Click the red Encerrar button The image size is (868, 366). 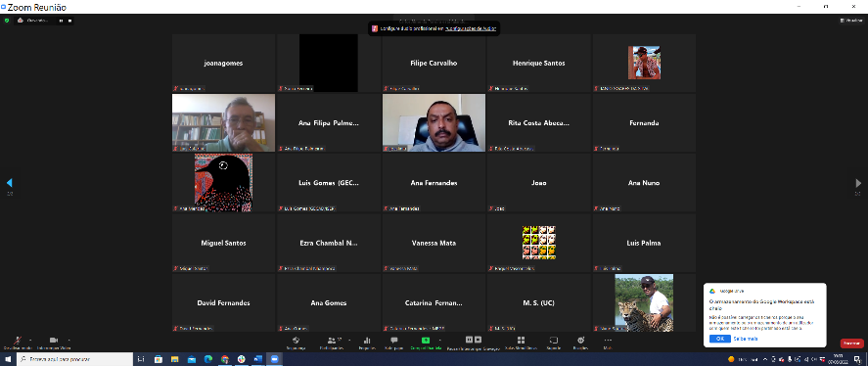pyautogui.click(x=851, y=343)
